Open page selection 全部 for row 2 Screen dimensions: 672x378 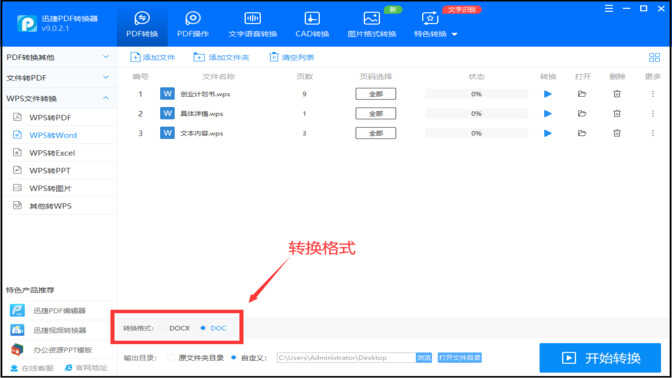coord(375,114)
